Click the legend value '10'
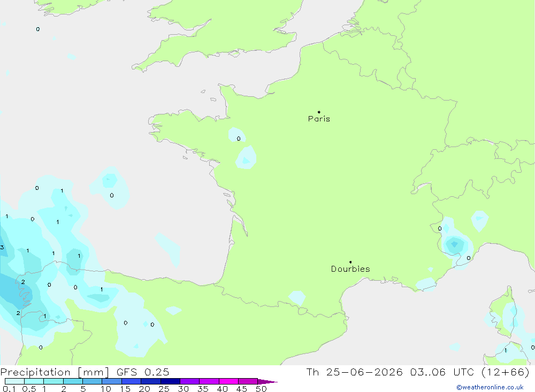 (106, 389)
